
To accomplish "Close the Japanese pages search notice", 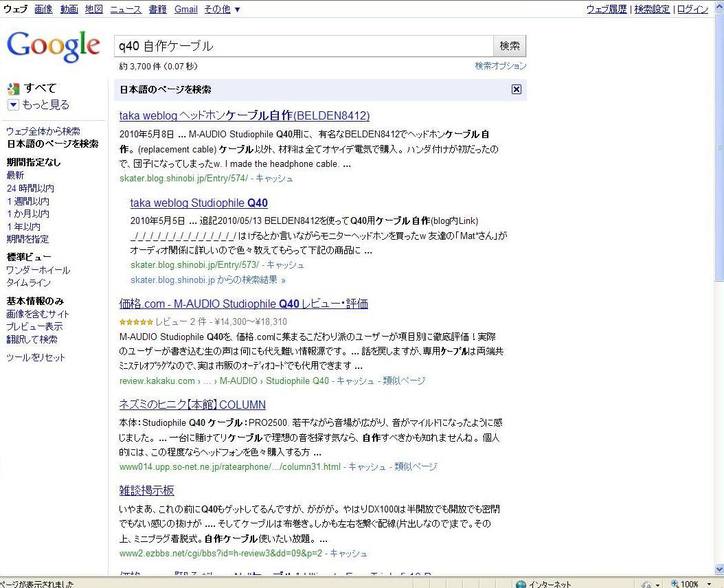I will click(x=517, y=89).
